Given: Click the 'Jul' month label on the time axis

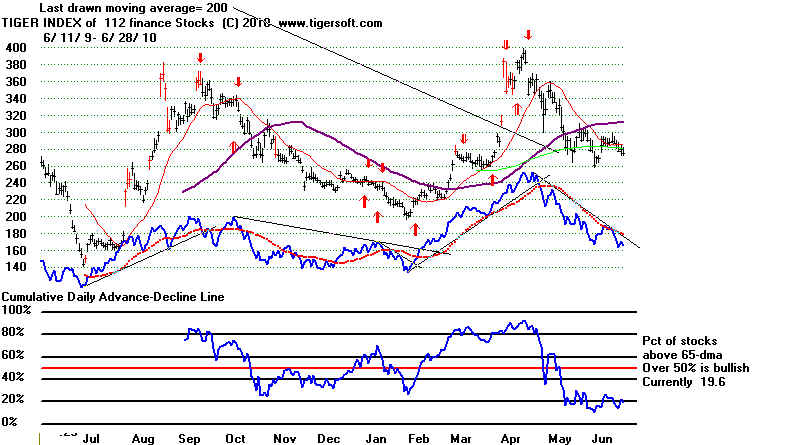Looking at the screenshot, I should tap(89, 438).
